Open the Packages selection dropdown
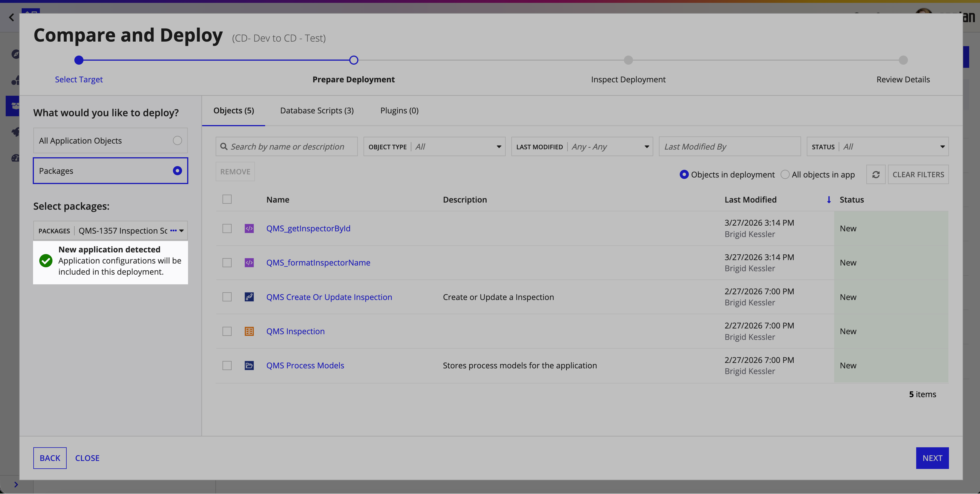Image resolution: width=980 pixels, height=494 pixels. [110, 231]
